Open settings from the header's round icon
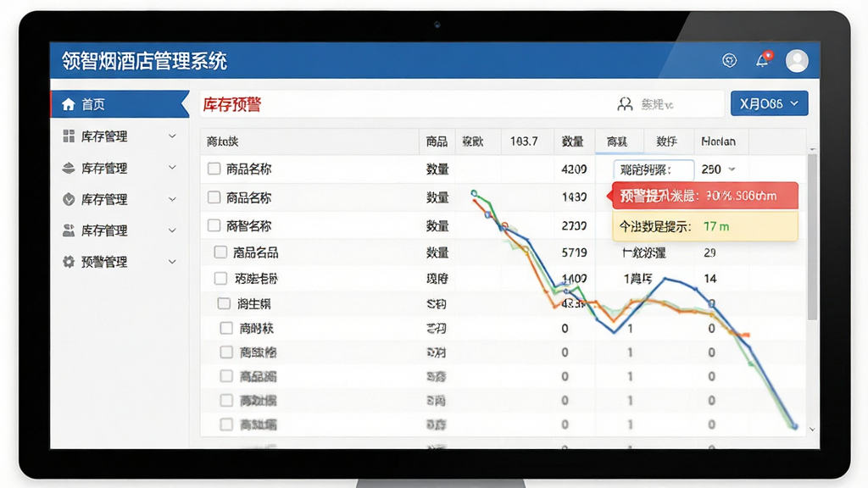Viewport: 868px width, 488px height. (730, 60)
